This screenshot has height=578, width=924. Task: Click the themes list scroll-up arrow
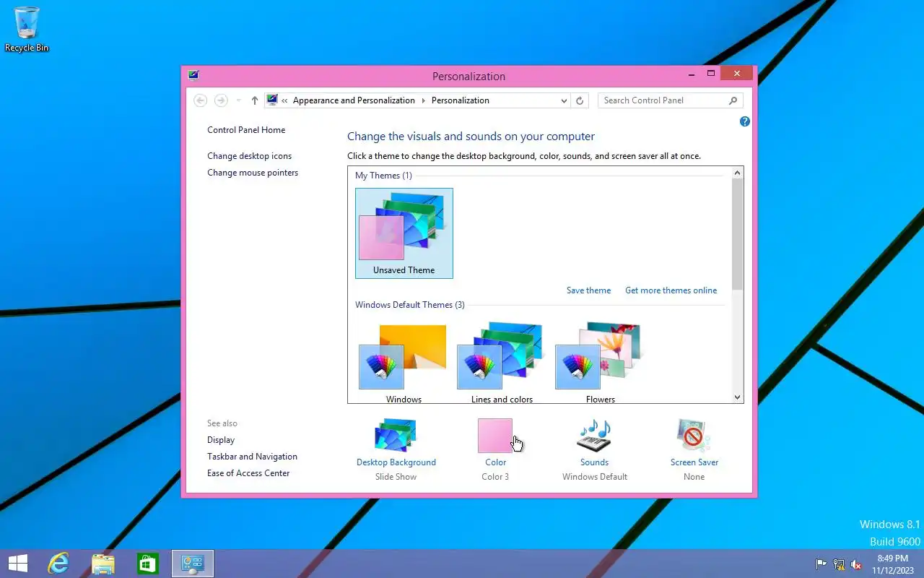[x=737, y=173]
